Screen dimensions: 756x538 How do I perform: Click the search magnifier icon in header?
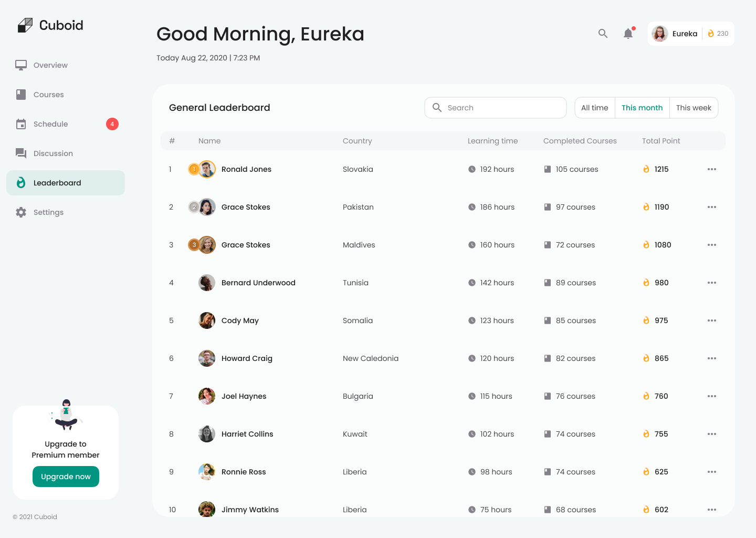603,34
